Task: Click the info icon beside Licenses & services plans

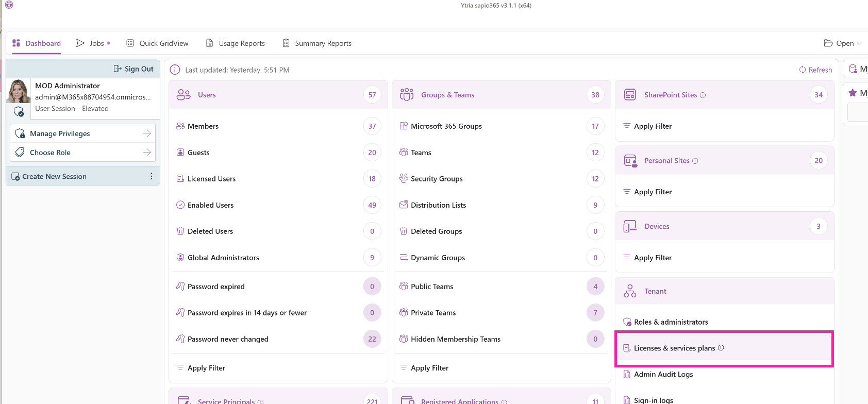Action: point(721,348)
